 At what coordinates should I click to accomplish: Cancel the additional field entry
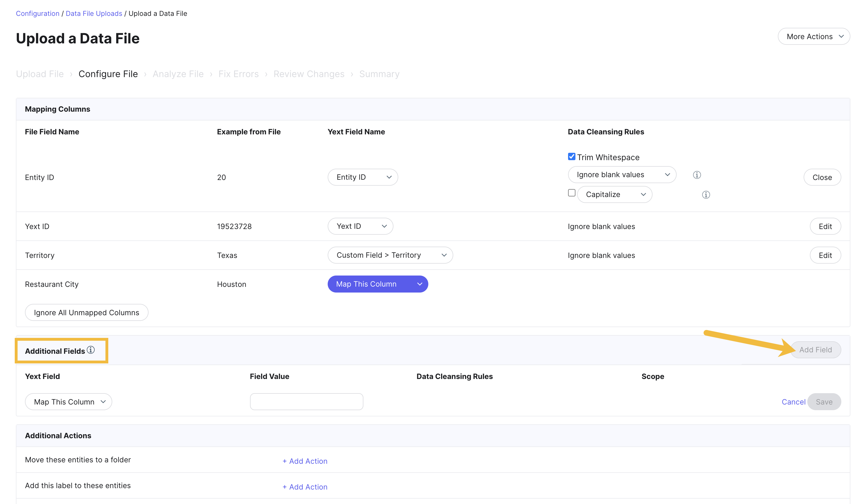coord(793,402)
